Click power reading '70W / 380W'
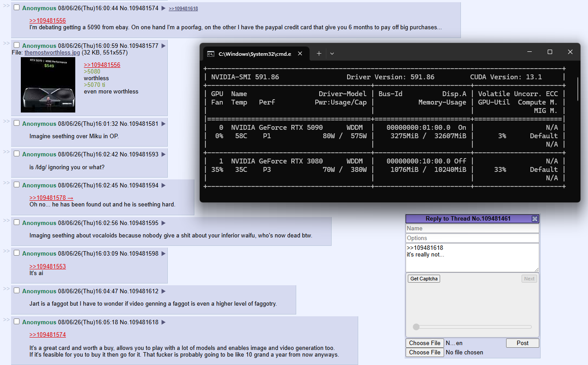This screenshot has height=365, width=588. [x=344, y=170]
